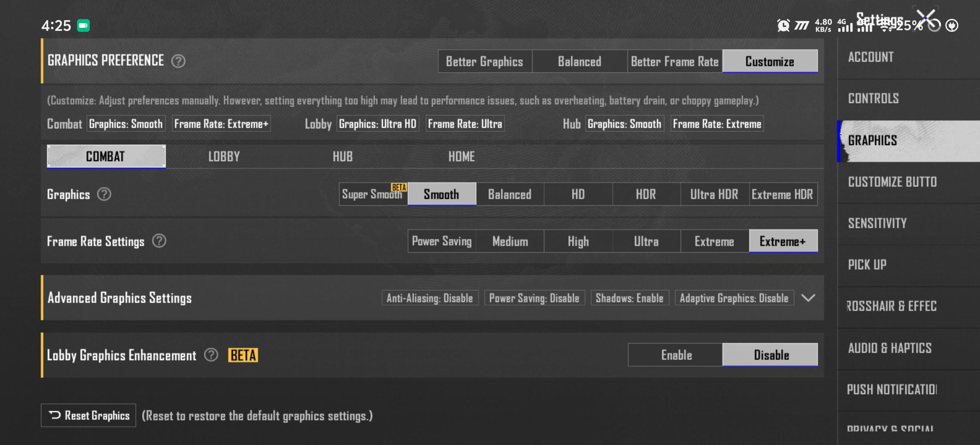Click the Anti-Aliasing: Disable tag
Image resolution: width=980 pixels, height=445 pixels.
tap(429, 298)
